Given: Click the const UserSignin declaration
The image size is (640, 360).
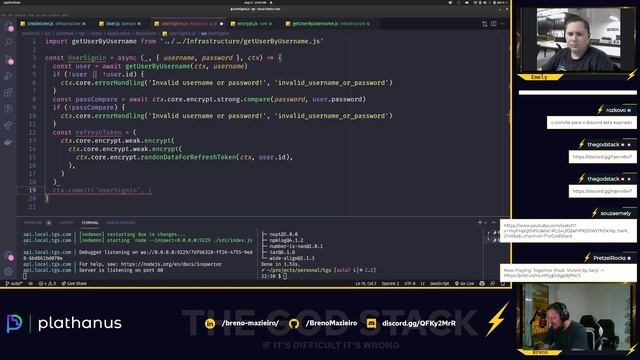Looking at the screenshot, I should click(76, 58).
